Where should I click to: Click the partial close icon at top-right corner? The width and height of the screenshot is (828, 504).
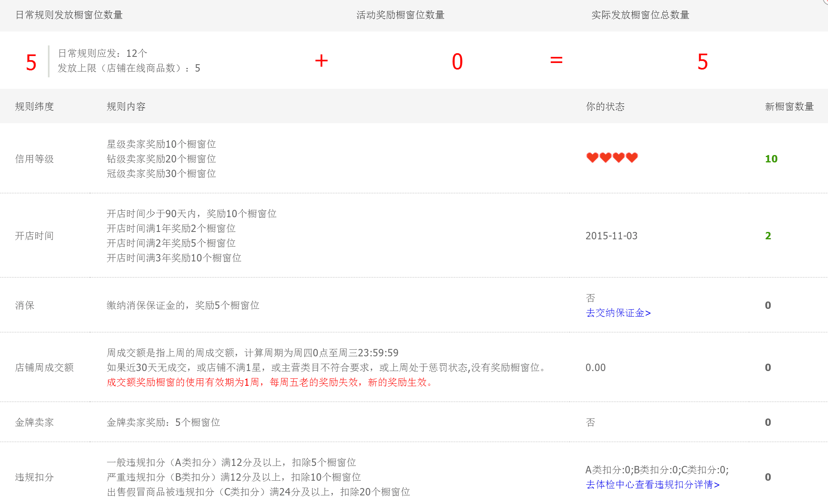tap(826, 2)
